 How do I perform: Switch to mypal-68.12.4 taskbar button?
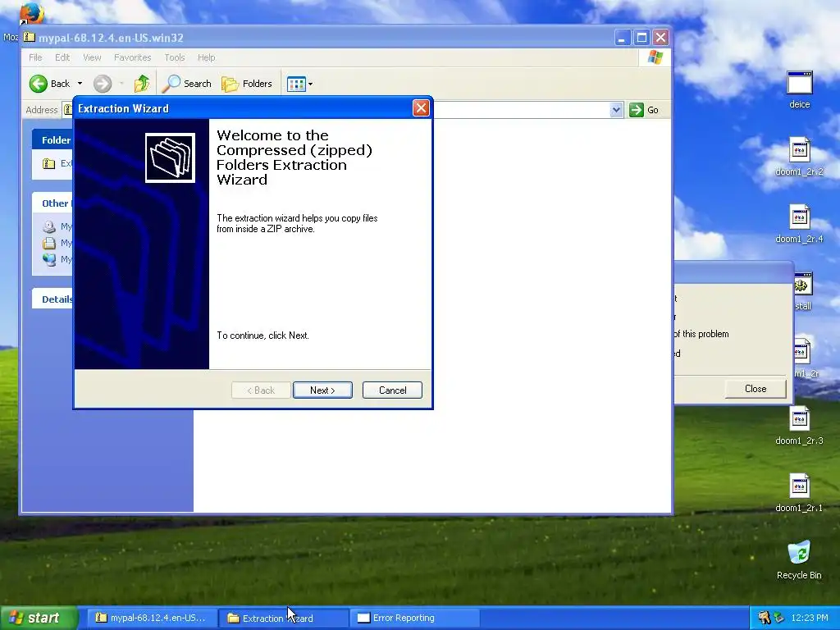pos(152,618)
